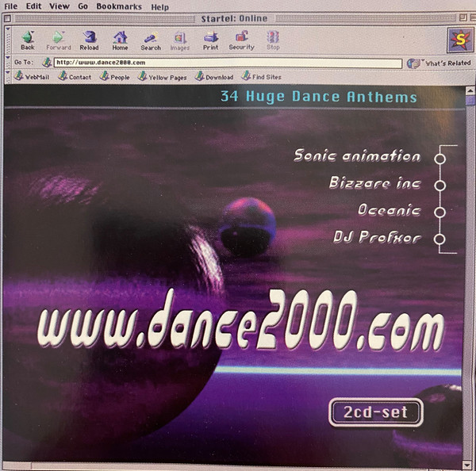Collapse the Go To location bar triangle

tap(8, 57)
